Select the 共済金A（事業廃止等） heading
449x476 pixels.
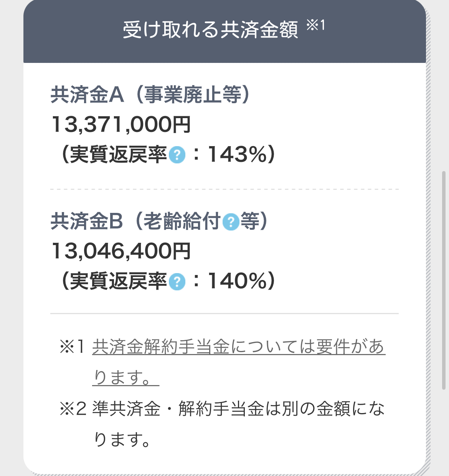(x=150, y=94)
